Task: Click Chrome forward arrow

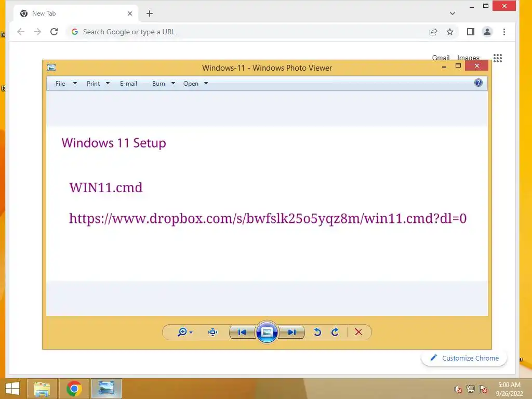Action: point(37,32)
